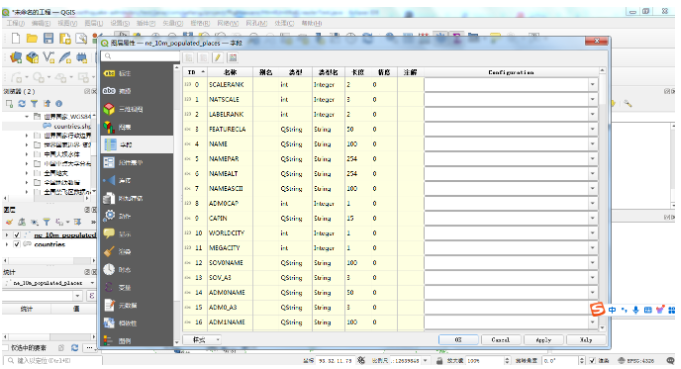Open the field calculator in dialog toolbar
Viewport: 681px width, 369px height.
(233, 58)
